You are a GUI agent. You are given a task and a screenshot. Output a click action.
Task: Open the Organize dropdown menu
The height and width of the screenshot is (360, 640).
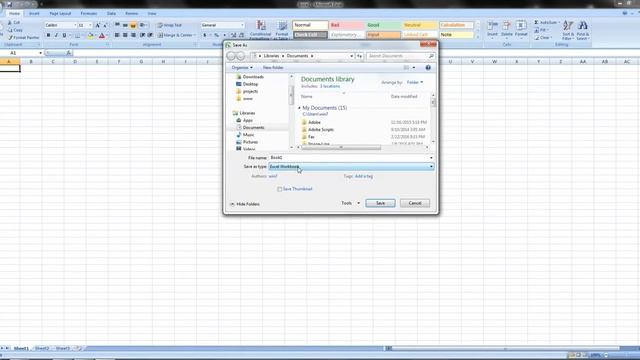pyautogui.click(x=242, y=68)
